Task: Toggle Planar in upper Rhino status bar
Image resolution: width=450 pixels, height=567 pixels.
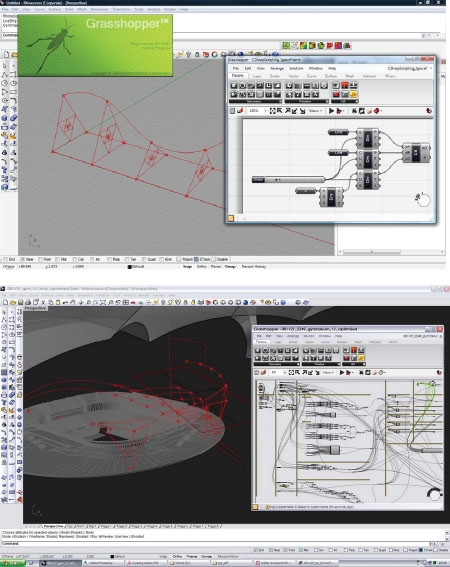Action: (216, 267)
